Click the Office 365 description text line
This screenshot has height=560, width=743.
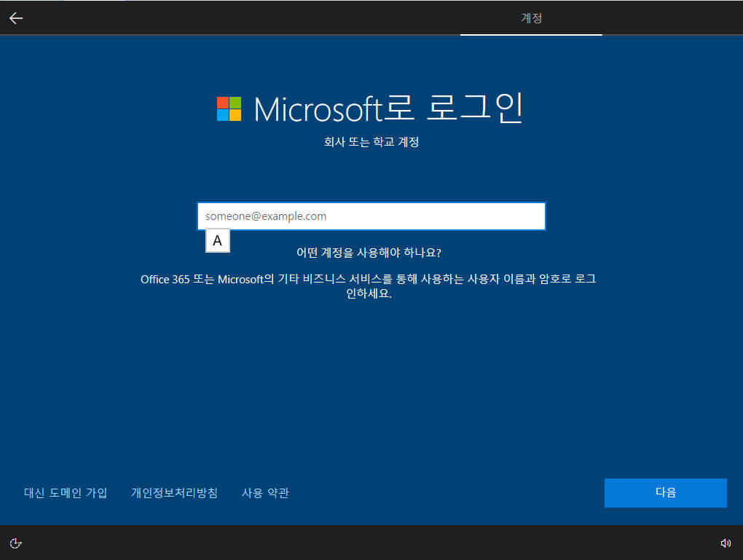[x=368, y=279]
